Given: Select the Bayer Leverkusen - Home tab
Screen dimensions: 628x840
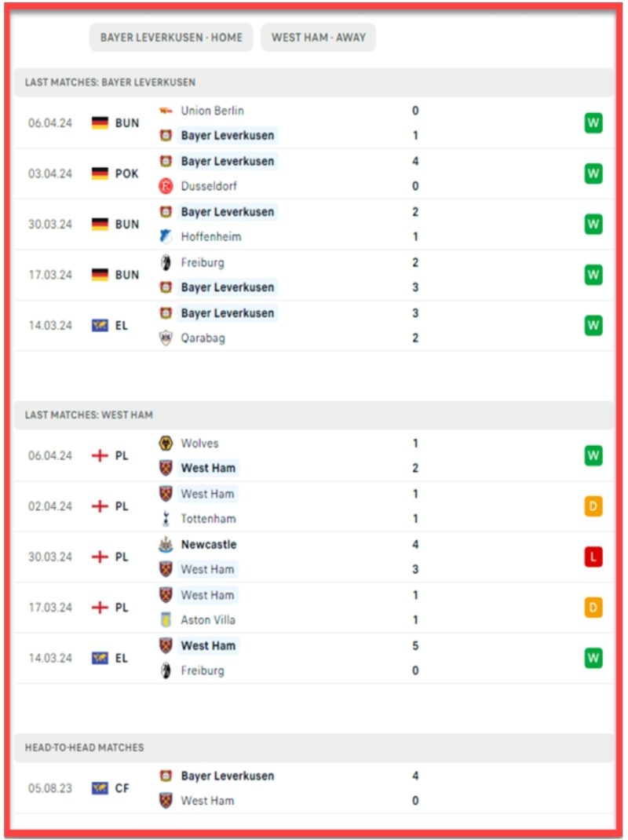Looking at the screenshot, I should [171, 38].
